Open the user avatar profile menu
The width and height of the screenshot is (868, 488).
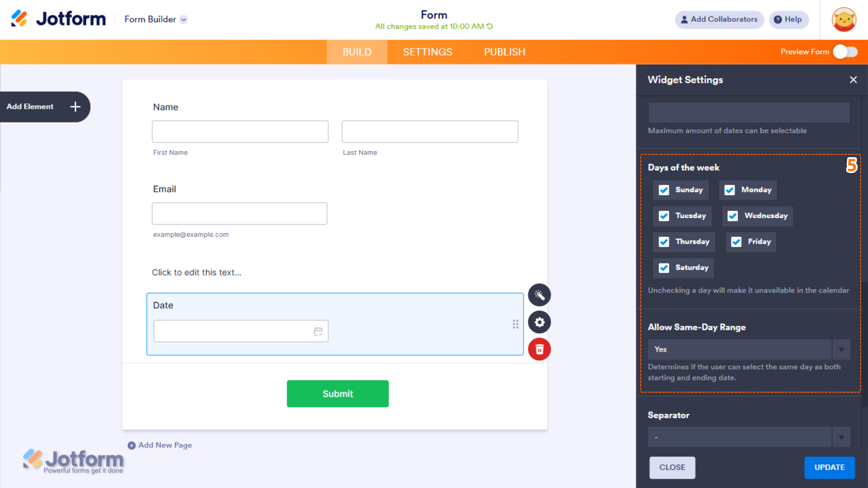(x=844, y=19)
